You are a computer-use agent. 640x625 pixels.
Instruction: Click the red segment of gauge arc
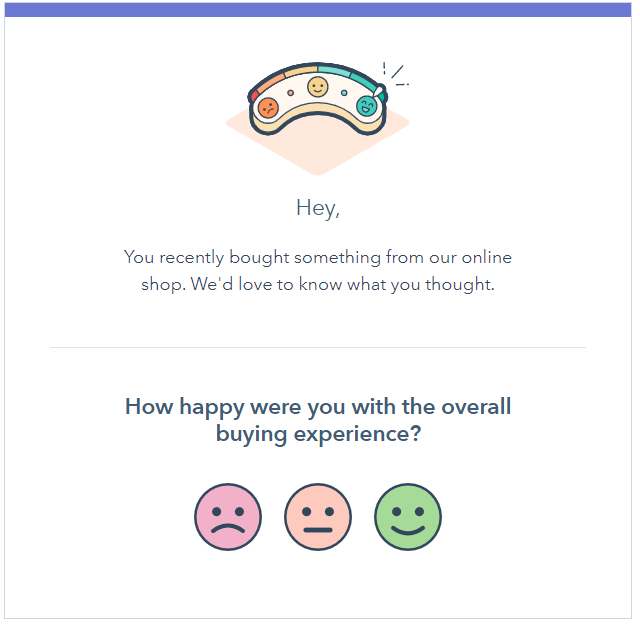tap(254, 96)
